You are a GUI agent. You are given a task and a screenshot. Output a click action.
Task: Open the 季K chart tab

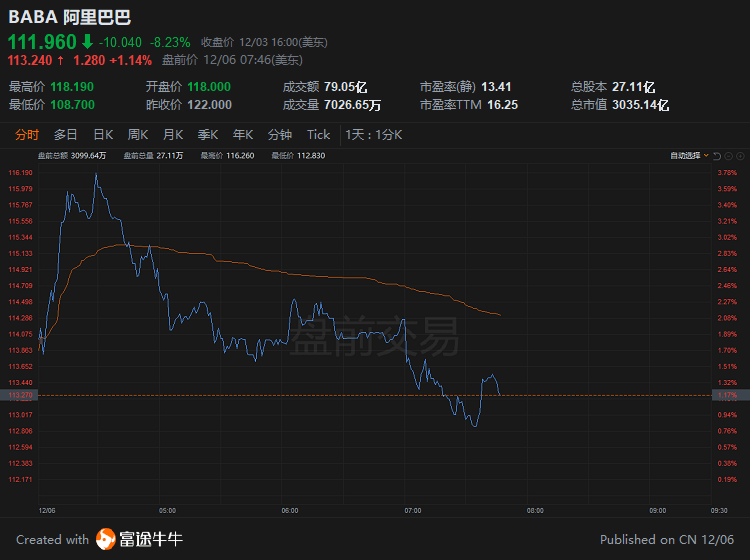click(x=208, y=135)
